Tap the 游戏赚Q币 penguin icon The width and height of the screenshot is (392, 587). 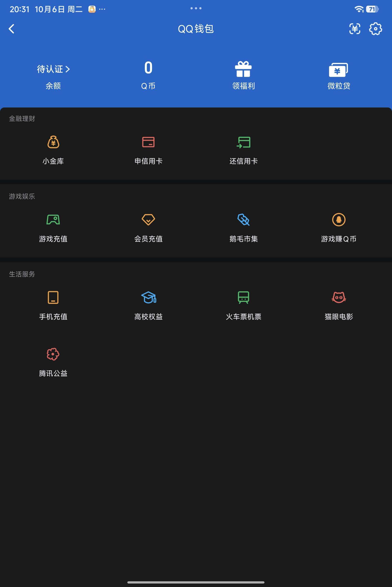tap(339, 220)
